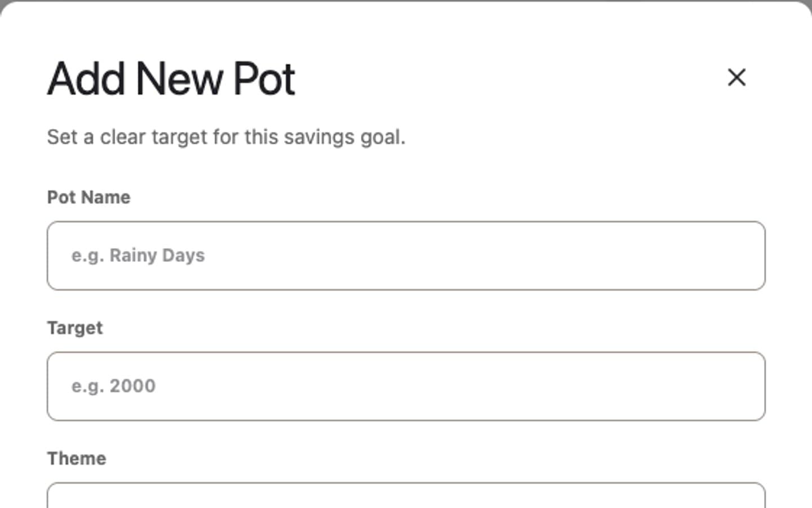The image size is (812, 508).
Task: Click the Target label
Action: (x=75, y=329)
